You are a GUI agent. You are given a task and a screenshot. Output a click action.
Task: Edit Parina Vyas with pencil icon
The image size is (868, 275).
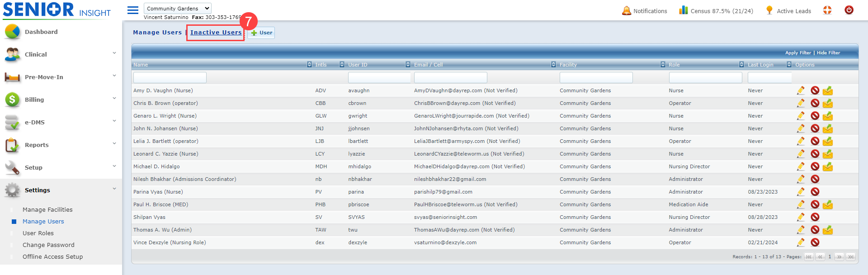801,192
